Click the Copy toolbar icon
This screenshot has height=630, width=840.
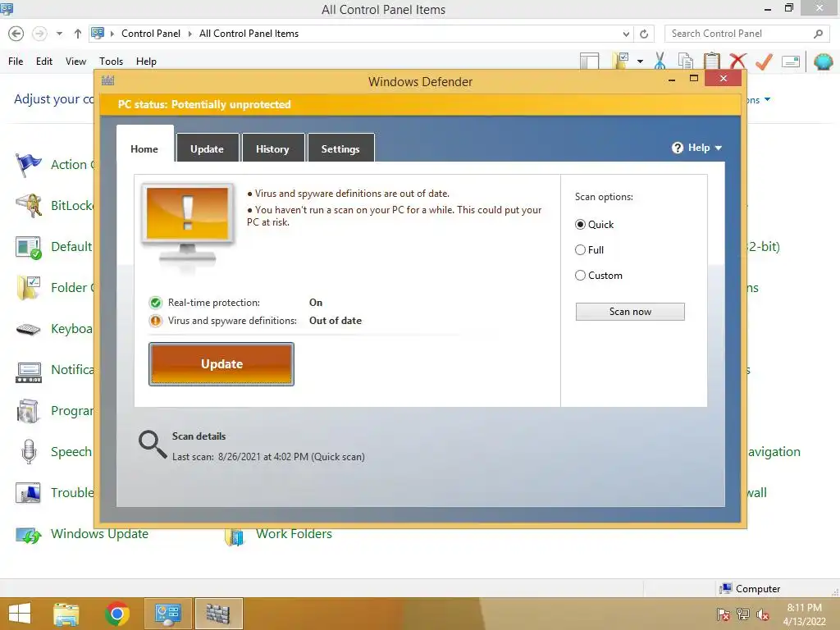(x=686, y=61)
